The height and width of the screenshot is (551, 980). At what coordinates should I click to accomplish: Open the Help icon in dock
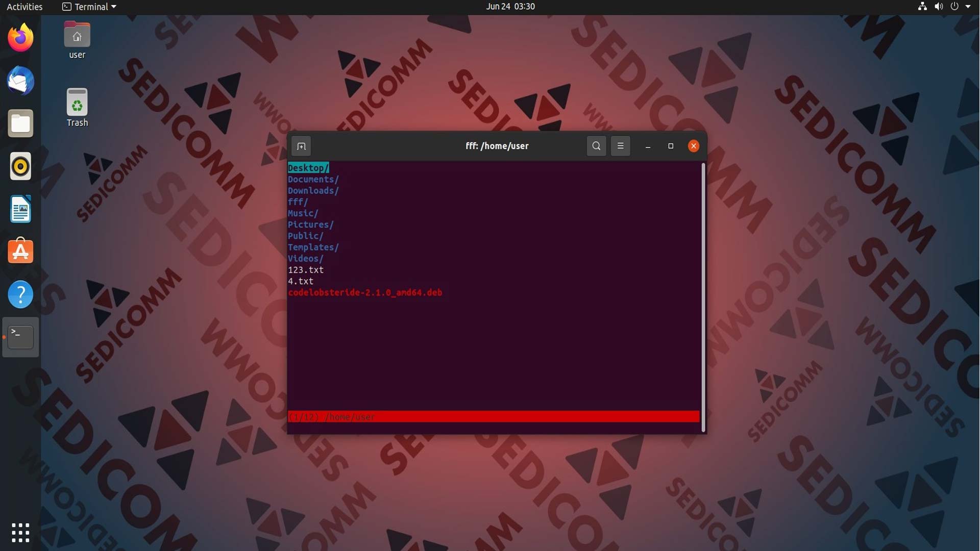(x=20, y=294)
